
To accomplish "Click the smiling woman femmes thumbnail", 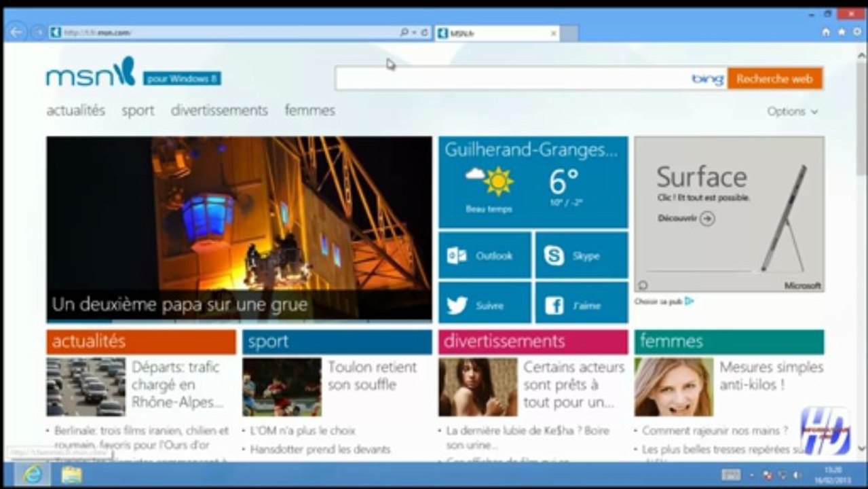I will (x=674, y=387).
